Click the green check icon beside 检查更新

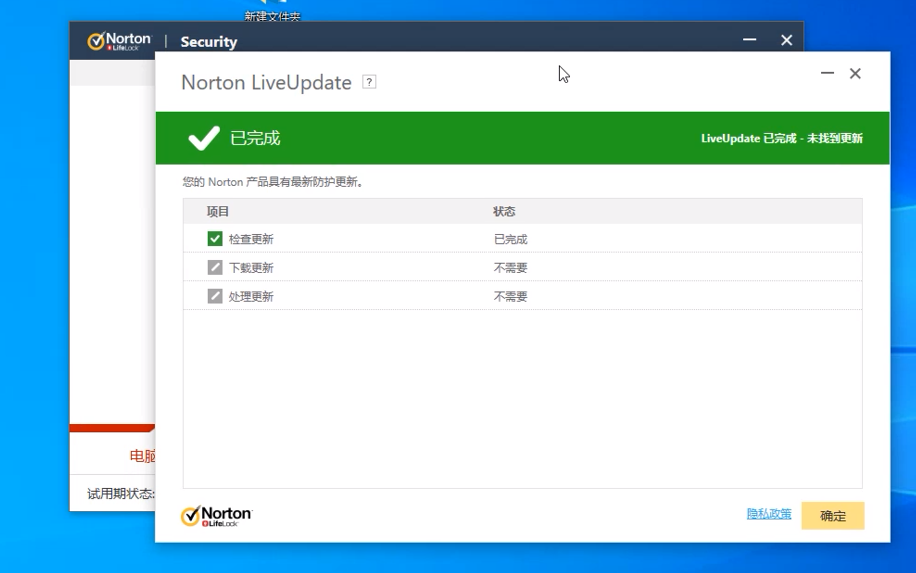[x=215, y=238]
